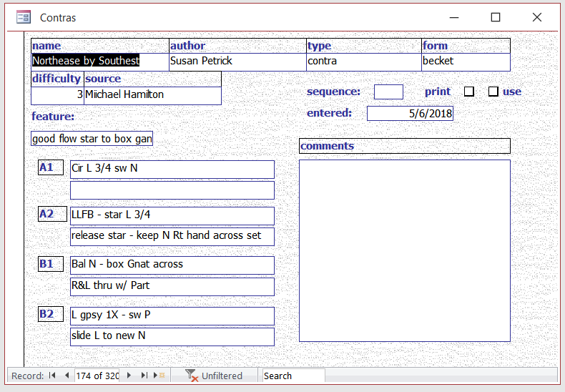
Task: Click the Unfiltered filter icon
Action: [191, 376]
